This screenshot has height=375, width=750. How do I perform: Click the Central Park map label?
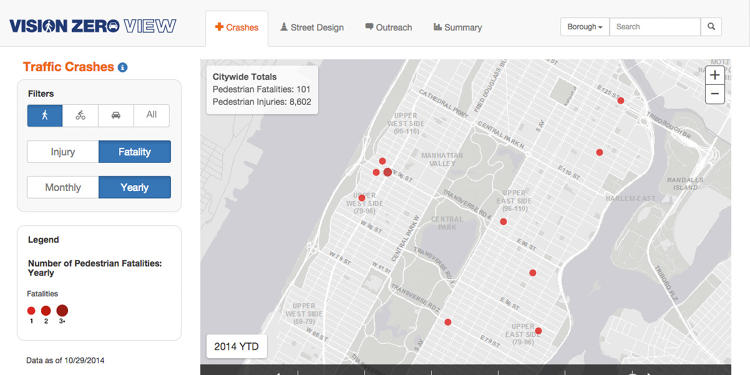coord(447,223)
